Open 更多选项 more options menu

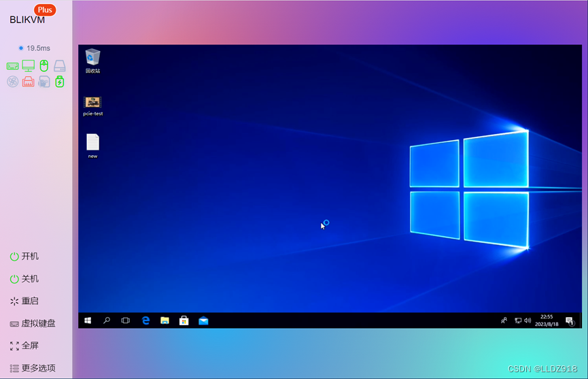coord(33,368)
